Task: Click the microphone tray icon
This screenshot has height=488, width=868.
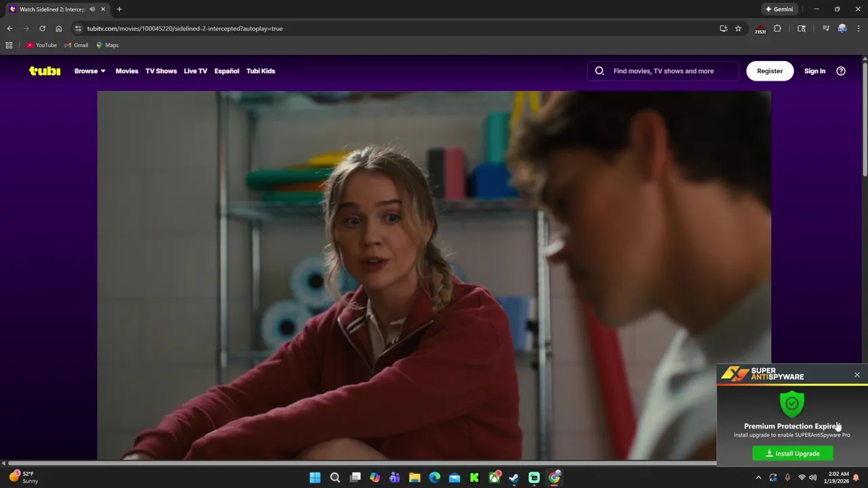Action: pyautogui.click(x=787, y=478)
